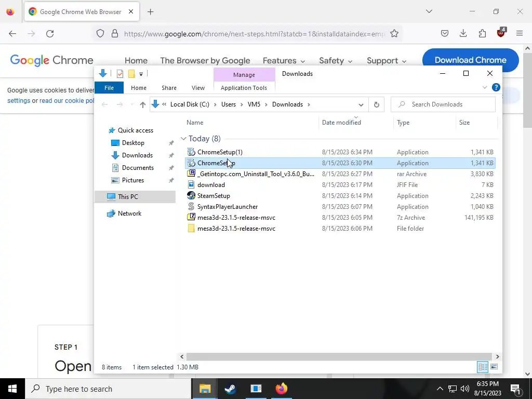Select Downloads in navigation pane

137,155
